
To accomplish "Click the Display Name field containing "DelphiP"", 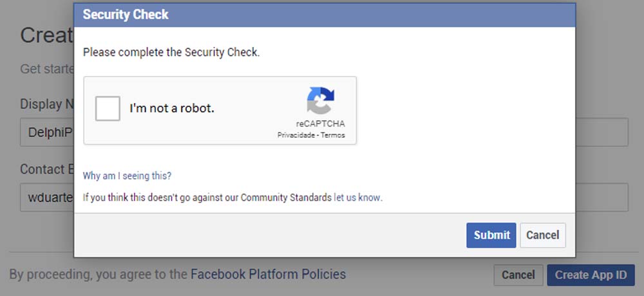I will click(46, 133).
